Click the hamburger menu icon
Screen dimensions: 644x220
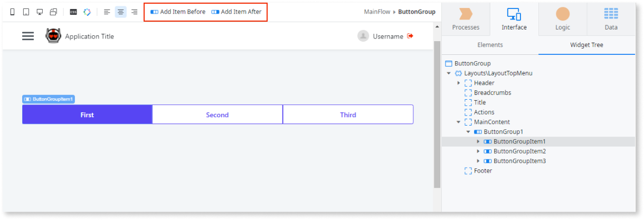coord(28,36)
